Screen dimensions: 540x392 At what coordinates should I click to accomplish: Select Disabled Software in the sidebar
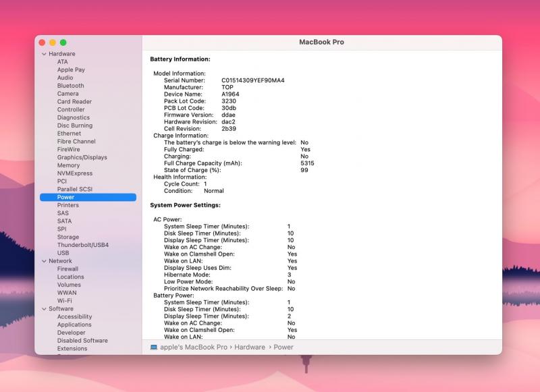tap(82, 340)
